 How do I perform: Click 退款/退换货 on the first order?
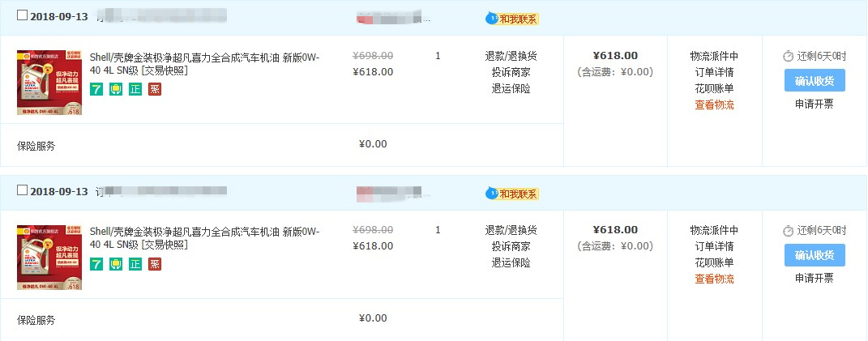click(511, 56)
